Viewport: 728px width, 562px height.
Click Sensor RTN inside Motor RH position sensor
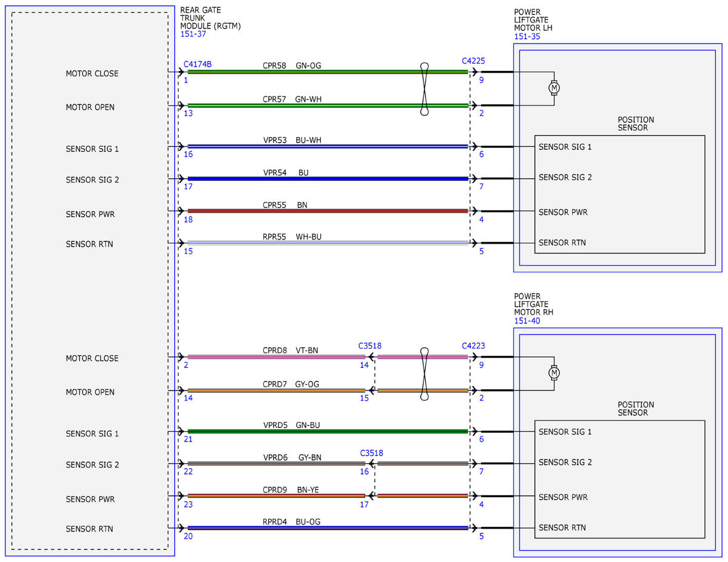[562, 527]
